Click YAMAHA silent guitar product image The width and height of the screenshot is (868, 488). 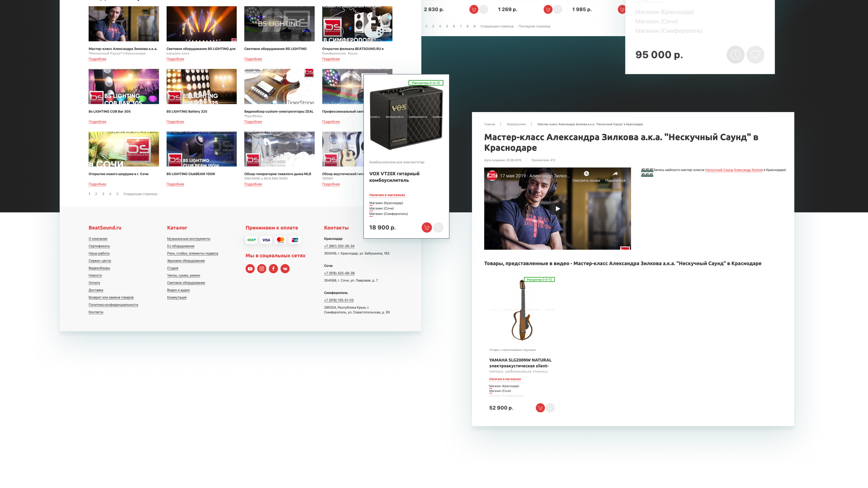pos(522,310)
